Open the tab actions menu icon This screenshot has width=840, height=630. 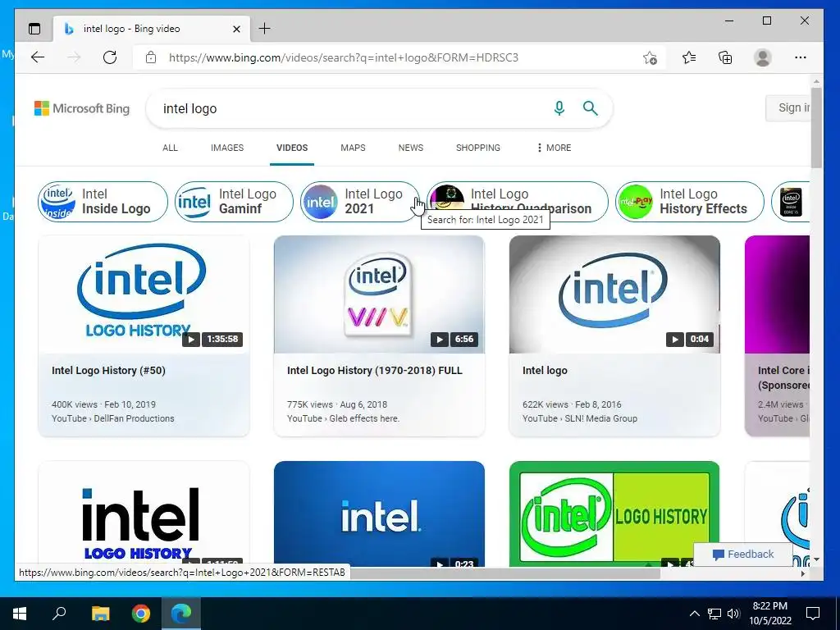click(x=34, y=29)
